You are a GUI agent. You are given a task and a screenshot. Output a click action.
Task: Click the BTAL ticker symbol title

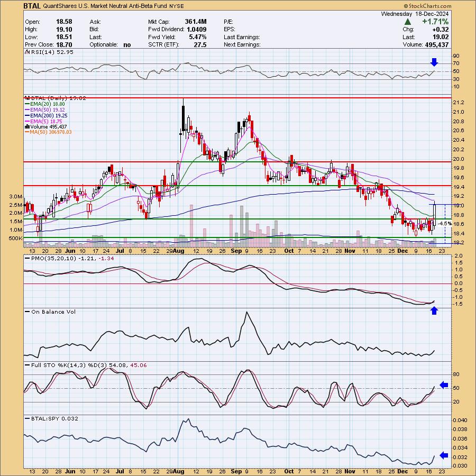click(x=32, y=6)
